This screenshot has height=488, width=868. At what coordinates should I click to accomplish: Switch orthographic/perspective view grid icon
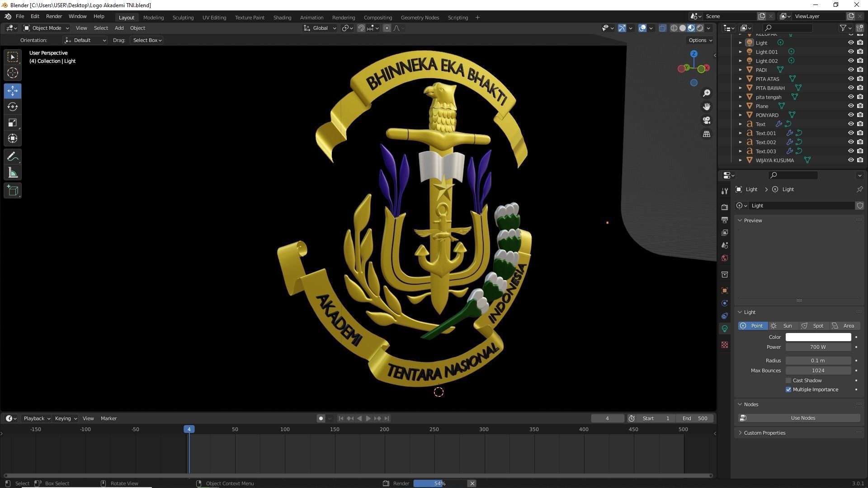(x=706, y=134)
